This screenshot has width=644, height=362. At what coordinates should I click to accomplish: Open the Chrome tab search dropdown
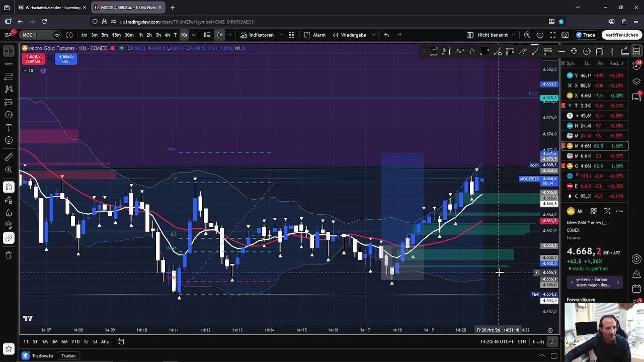577,8
